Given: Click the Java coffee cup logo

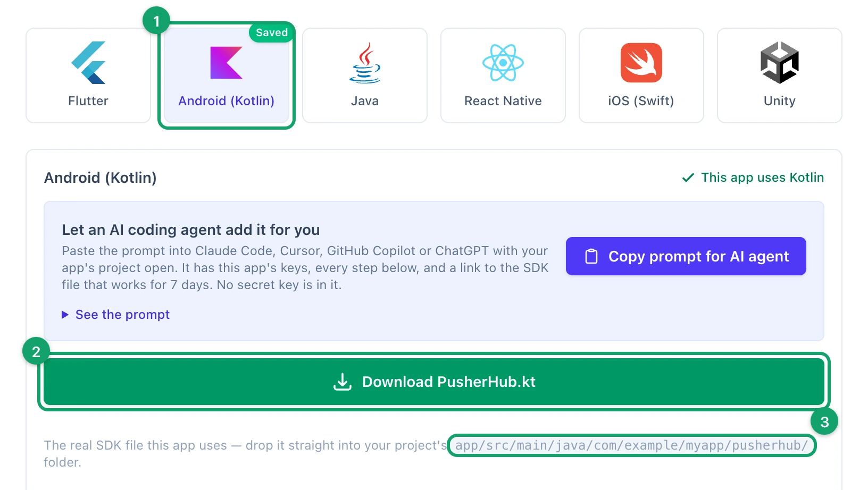Looking at the screenshot, I should click(365, 63).
